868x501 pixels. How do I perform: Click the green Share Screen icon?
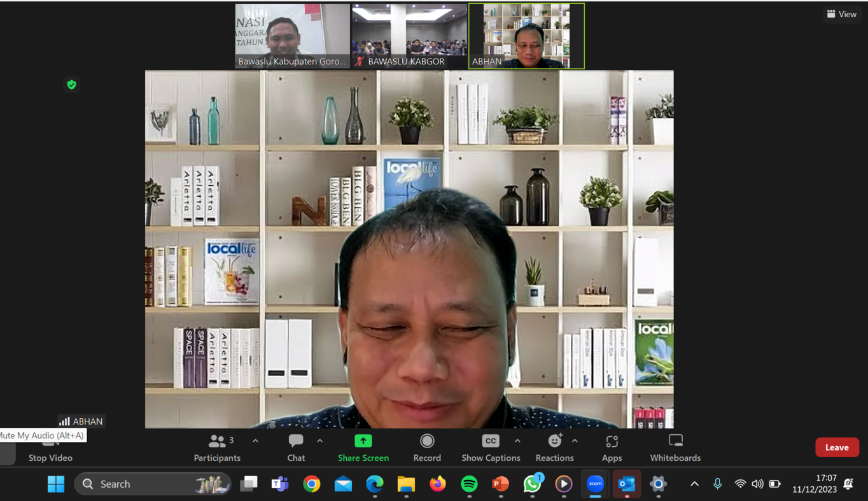tap(363, 441)
